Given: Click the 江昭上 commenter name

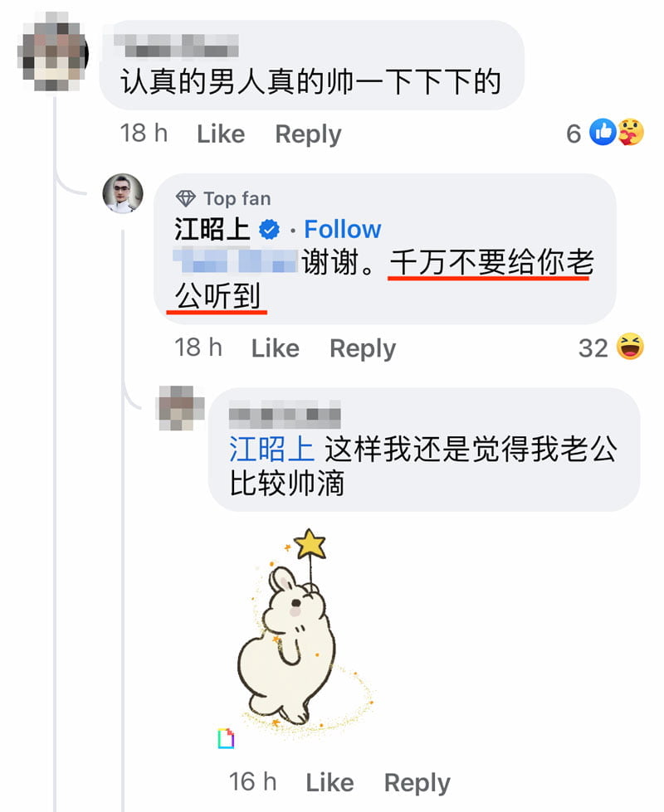Looking at the screenshot, I should [x=212, y=229].
